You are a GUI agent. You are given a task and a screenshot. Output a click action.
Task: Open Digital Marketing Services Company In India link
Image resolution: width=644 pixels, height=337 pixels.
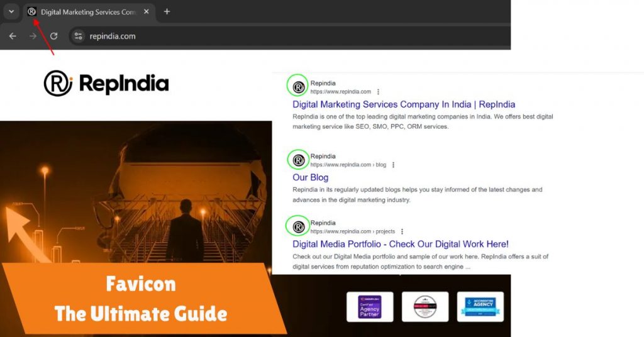404,104
